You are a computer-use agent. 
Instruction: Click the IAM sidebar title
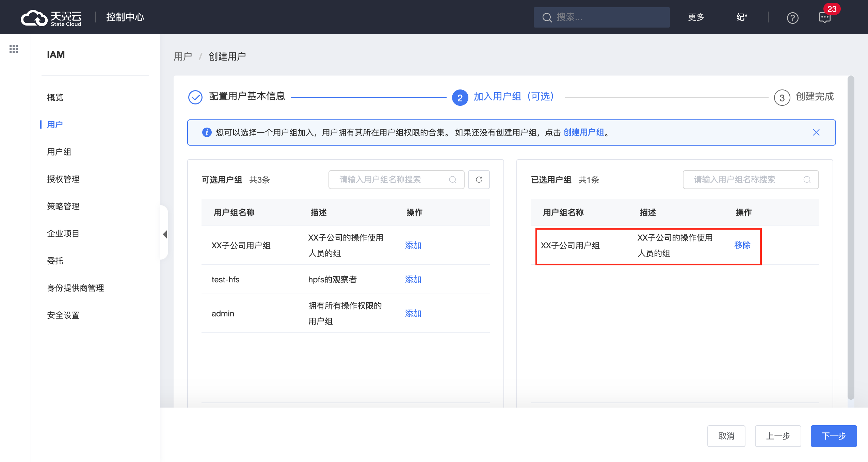56,55
